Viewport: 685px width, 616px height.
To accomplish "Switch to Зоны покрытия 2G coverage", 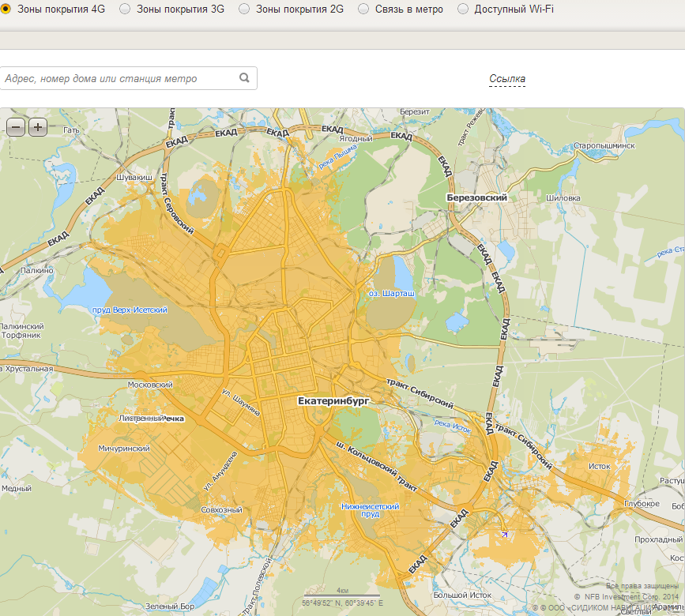I will (244, 9).
